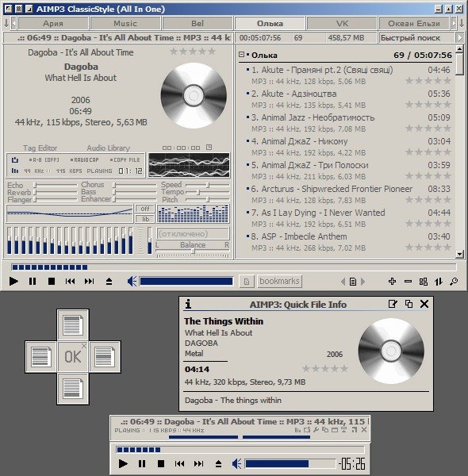Click the left document tile of cross widget
Screen dimensions: 468x476
[x=41, y=357]
